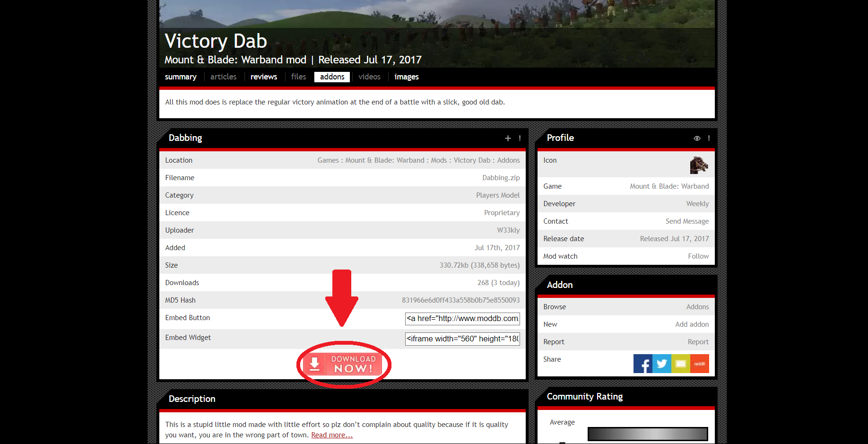Open the files tab

coord(298,77)
